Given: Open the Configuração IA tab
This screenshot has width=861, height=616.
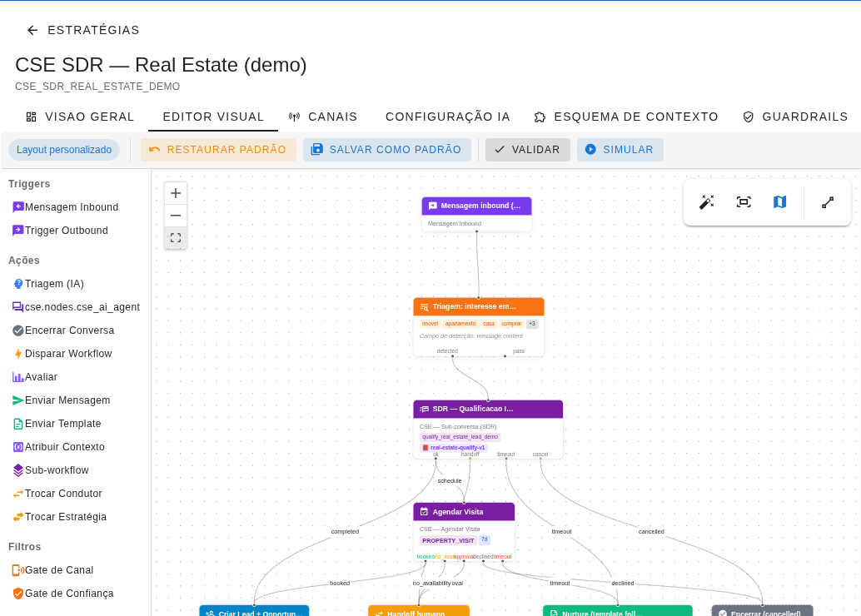Looking at the screenshot, I should coord(447,117).
